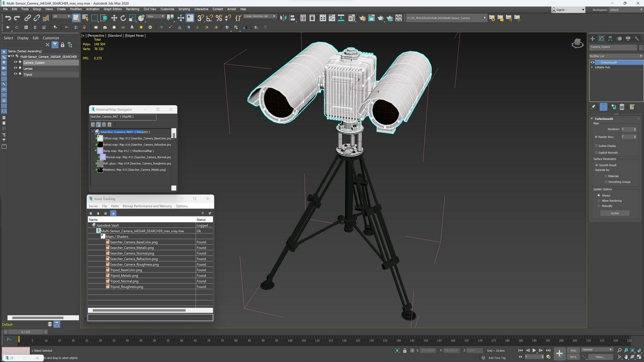Screen dimensions: 644x362
Task: Click the Redo arrow icon
Action: (x=17, y=18)
